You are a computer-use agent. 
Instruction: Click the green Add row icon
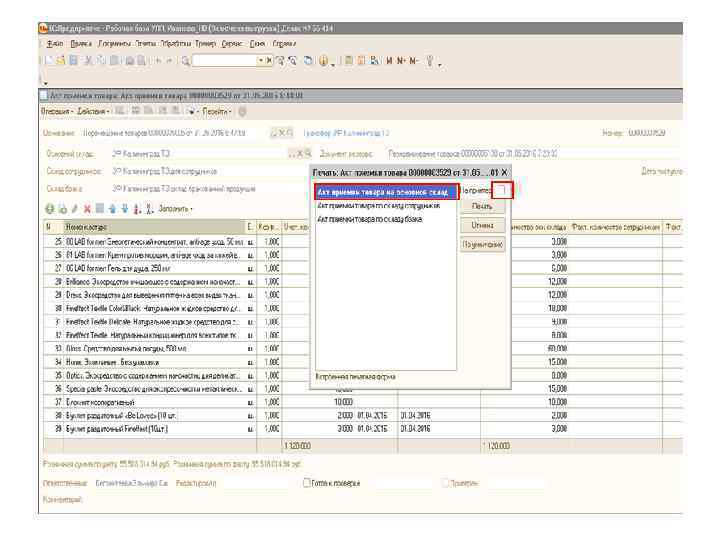(50, 208)
